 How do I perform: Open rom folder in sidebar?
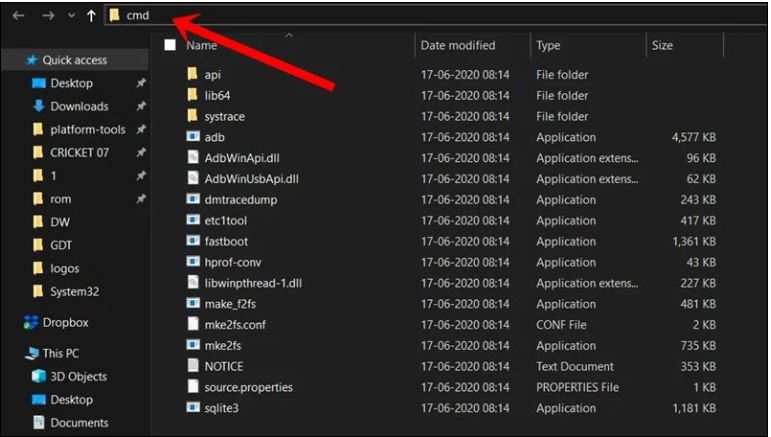(60, 199)
